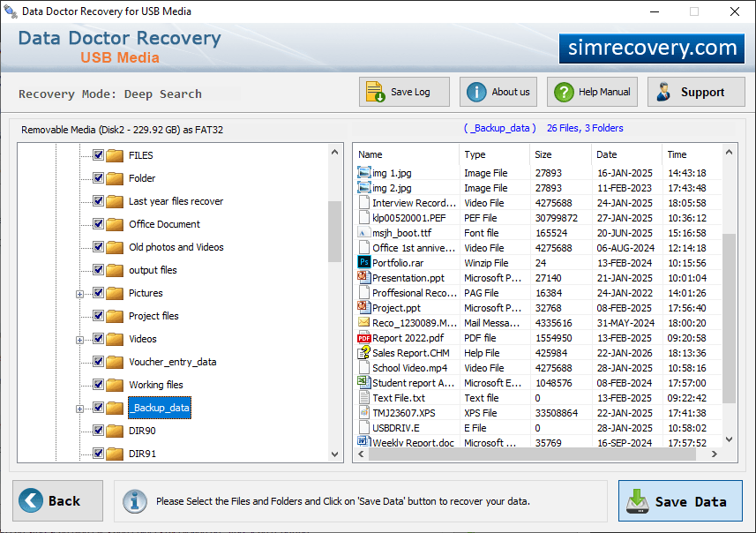The width and height of the screenshot is (756, 533).
Task: Click the img 2.jpg image file icon
Action: [x=364, y=188]
